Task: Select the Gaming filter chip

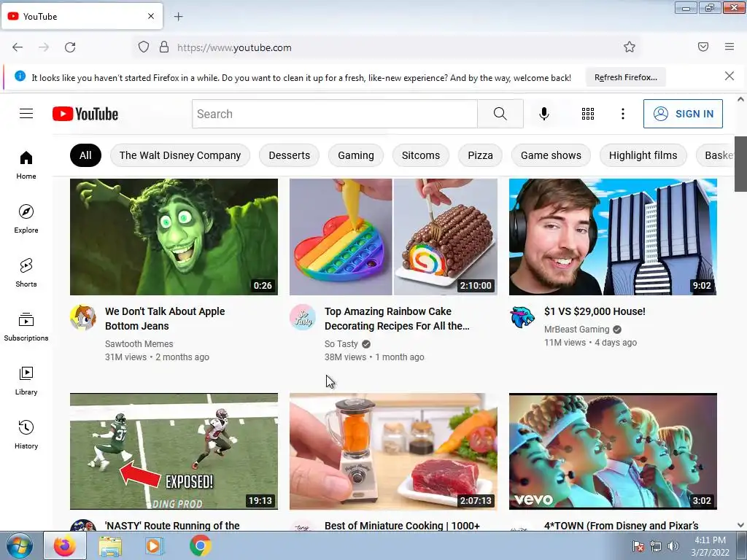Action: pyautogui.click(x=356, y=155)
